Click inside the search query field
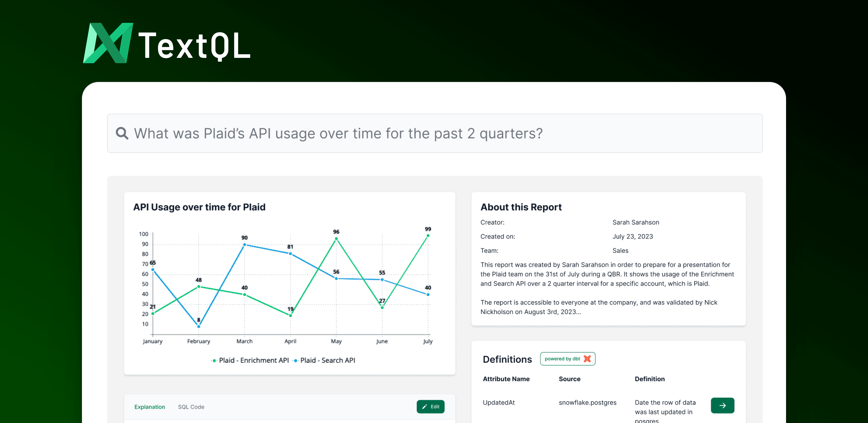This screenshot has width=868, height=423. (x=337, y=134)
